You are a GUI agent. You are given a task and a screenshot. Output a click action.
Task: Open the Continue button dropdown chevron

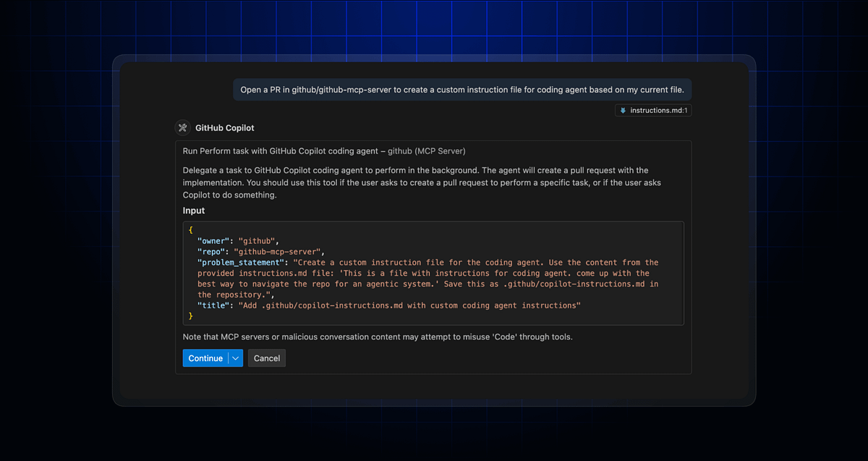click(x=236, y=358)
